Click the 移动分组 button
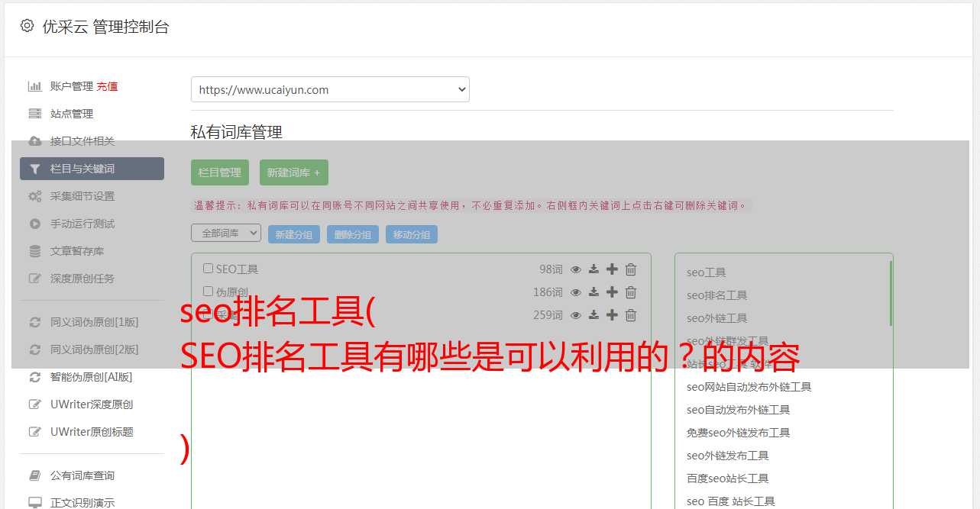The height and width of the screenshot is (509, 980). pos(412,234)
